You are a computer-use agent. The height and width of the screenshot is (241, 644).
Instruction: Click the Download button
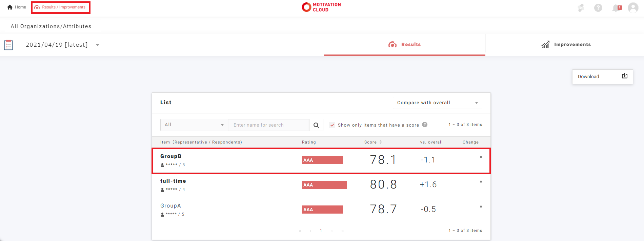pos(602,76)
